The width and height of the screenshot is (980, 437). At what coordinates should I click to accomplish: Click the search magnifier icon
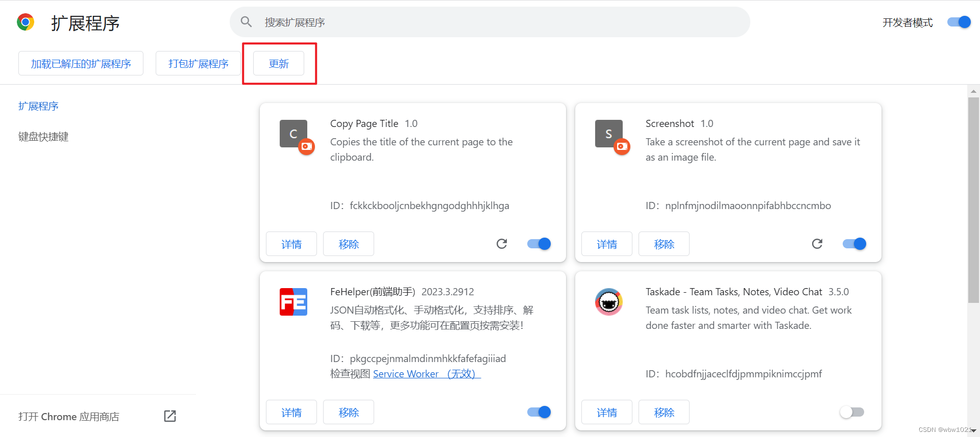click(247, 22)
